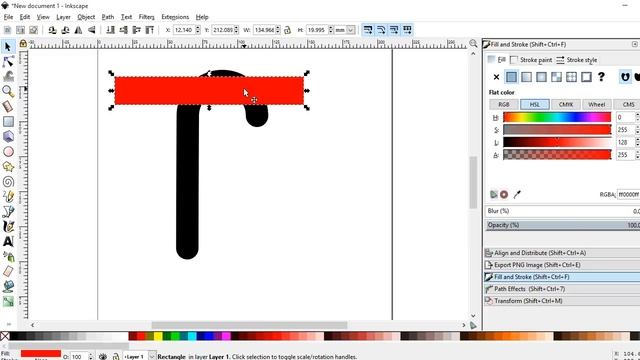Rotate selection 90° counter-clockwise

pos(52,30)
